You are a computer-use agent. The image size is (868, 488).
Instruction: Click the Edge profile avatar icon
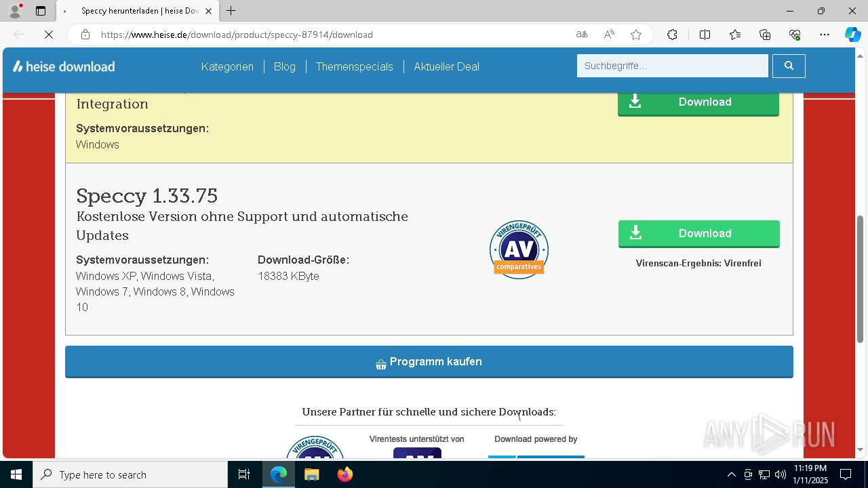(x=15, y=11)
